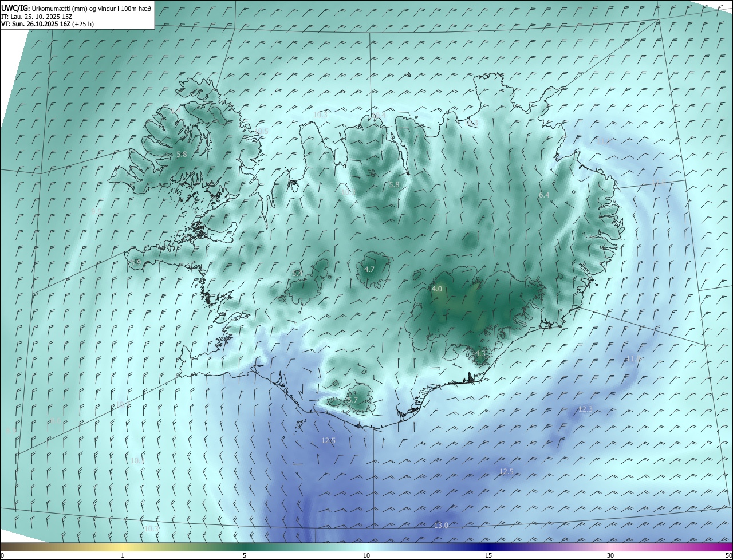Click the 5 tick label on the colour scale

pos(245,555)
